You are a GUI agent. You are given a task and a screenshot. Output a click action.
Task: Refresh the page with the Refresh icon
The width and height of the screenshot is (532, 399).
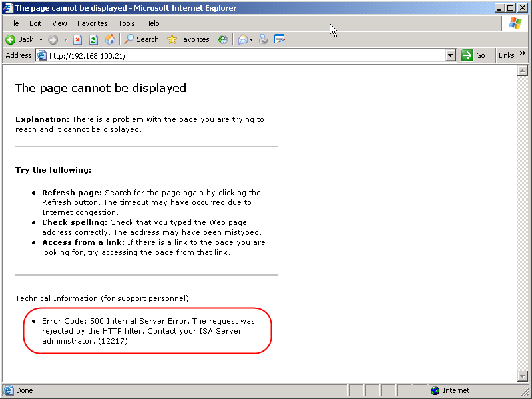[93, 40]
